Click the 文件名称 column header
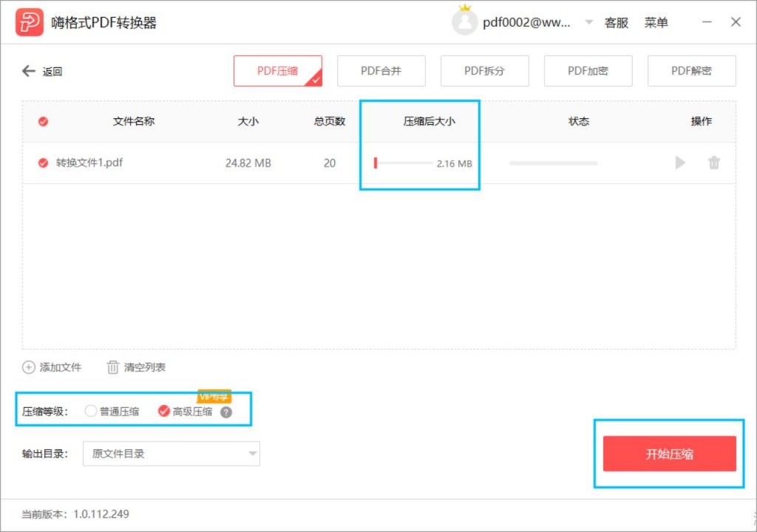Screen dimensions: 757x532 [x=134, y=121]
